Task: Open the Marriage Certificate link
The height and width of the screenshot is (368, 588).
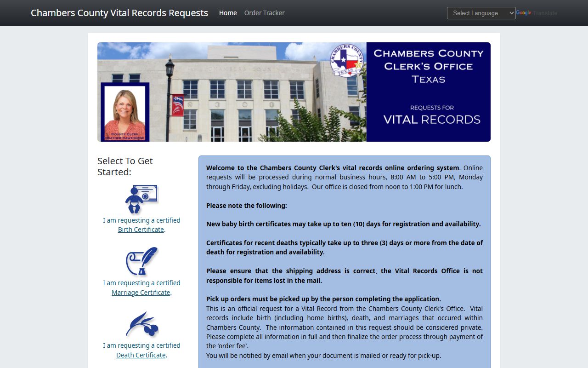Action: (x=141, y=293)
